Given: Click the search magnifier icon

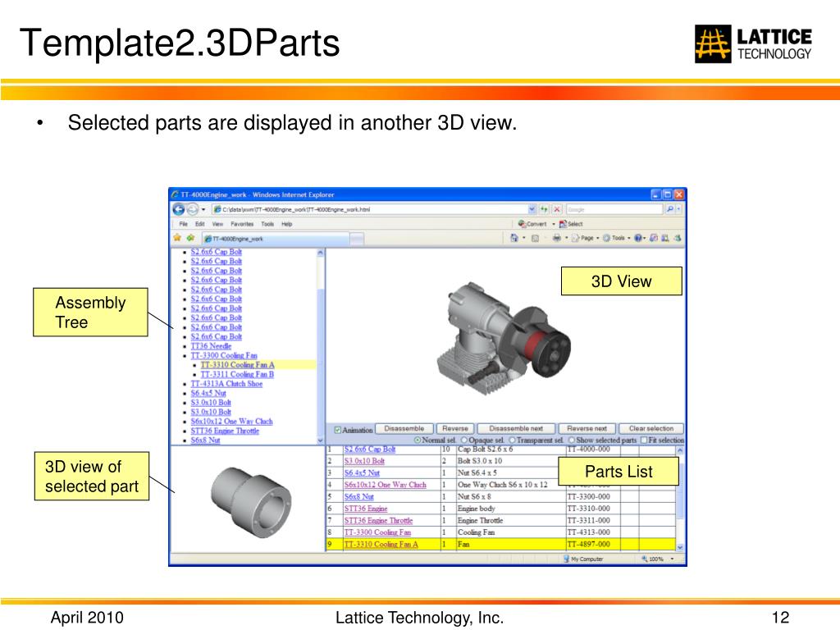Looking at the screenshot, I should [x=669, y=209].
